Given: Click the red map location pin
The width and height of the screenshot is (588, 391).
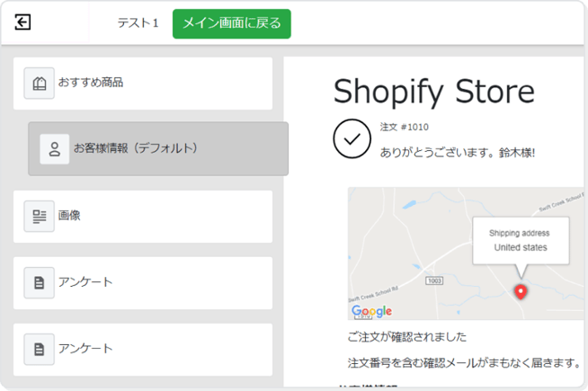Looking at the screenshot, I should 521,291.
